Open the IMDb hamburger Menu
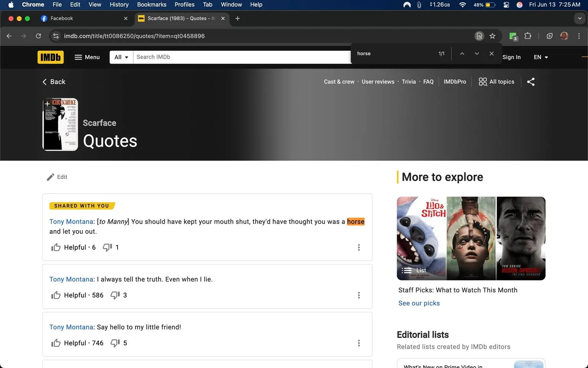The height and width of the screenshot is (368, 588). (87, 57)
